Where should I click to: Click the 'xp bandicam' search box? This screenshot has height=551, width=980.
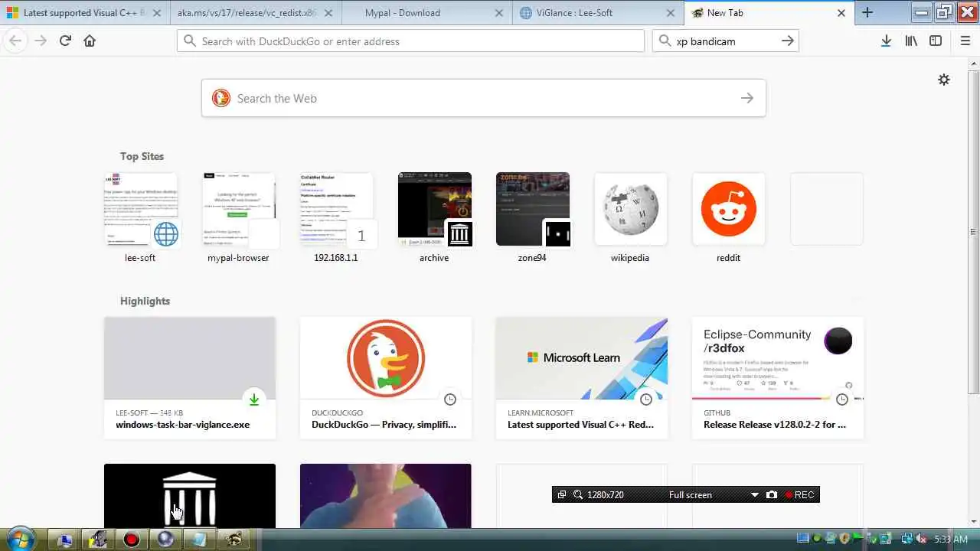click(726, 41)
